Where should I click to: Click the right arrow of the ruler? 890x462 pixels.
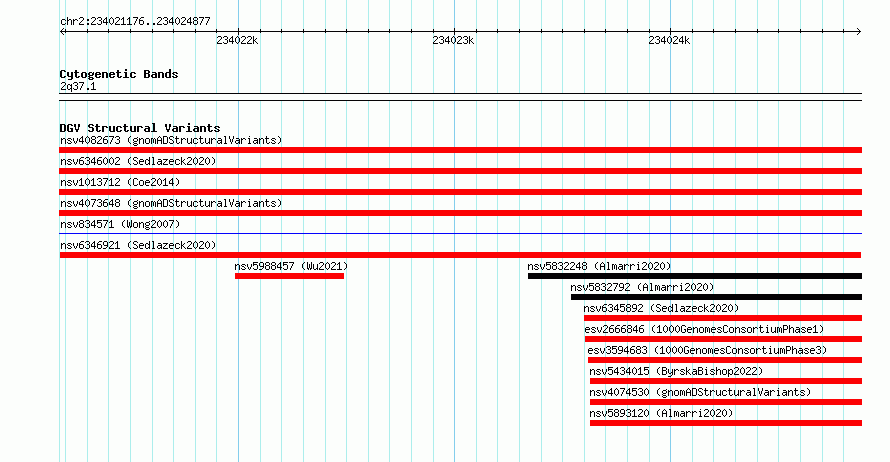(859, 31)
